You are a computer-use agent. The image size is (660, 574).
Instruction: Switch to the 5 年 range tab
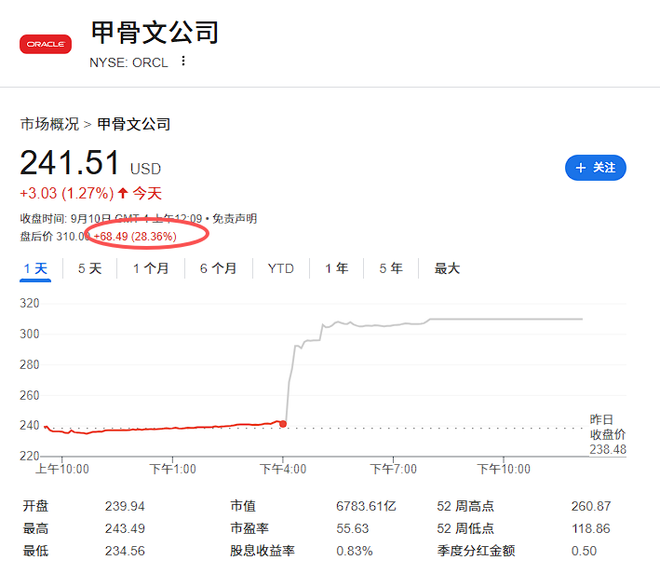click(x=390, y=268)
